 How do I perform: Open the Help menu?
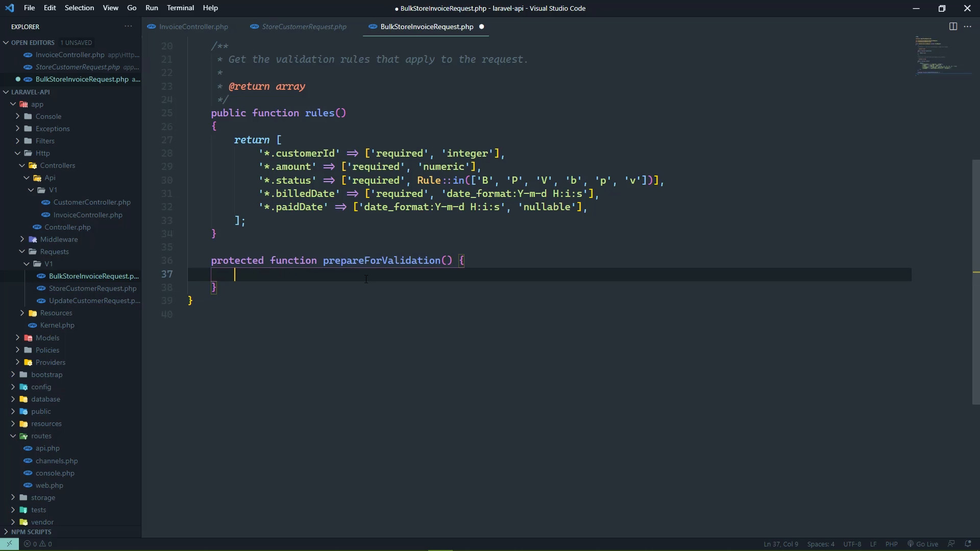[x=210, y=8]
